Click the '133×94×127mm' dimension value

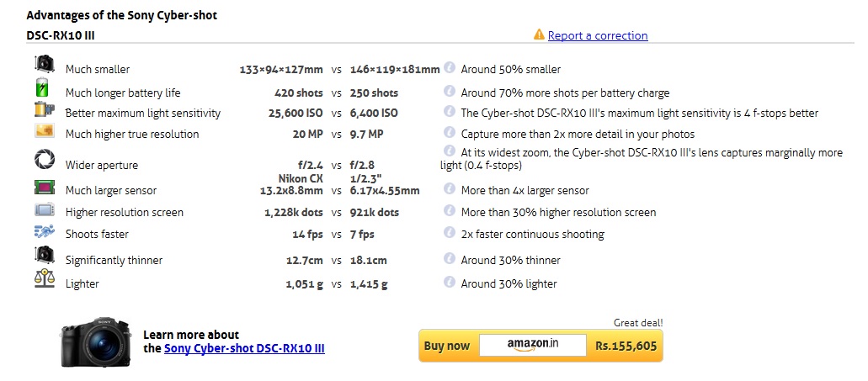pos(281,70)
